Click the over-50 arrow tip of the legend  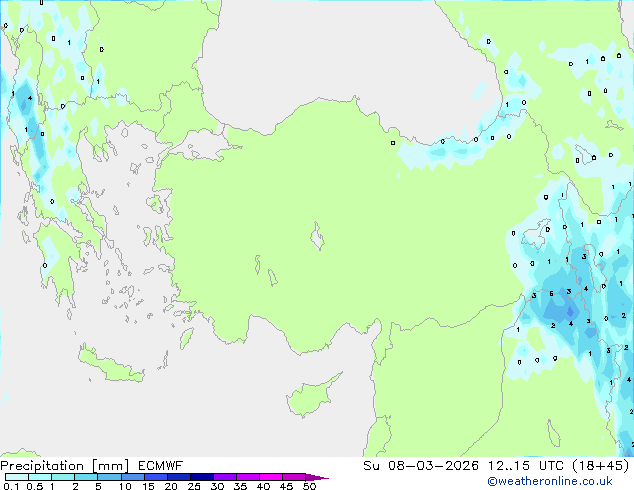[x=317, y=477]
